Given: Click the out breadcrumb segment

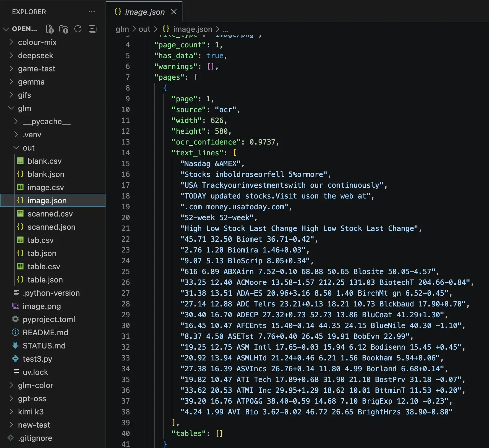Looking at the screenshot, I should pyautogui.click(x=144, y=29).
